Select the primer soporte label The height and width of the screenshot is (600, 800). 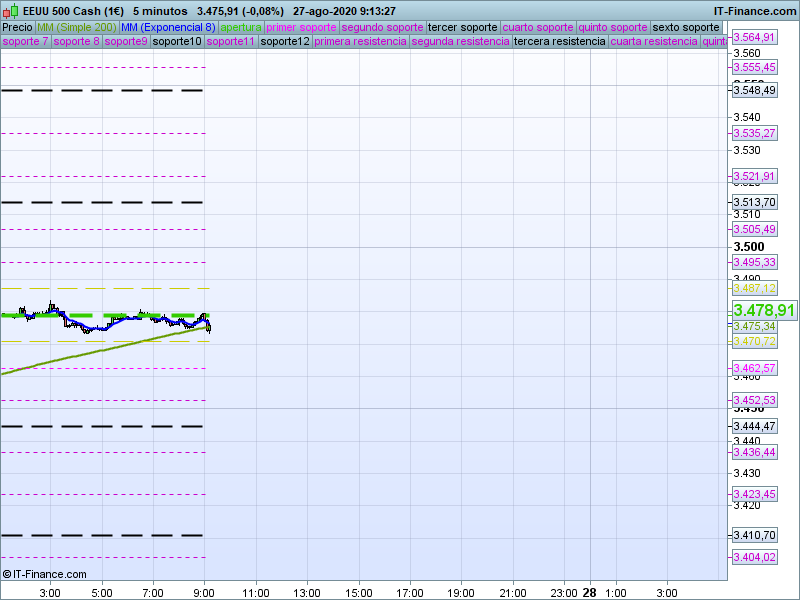tap(301, 27)
